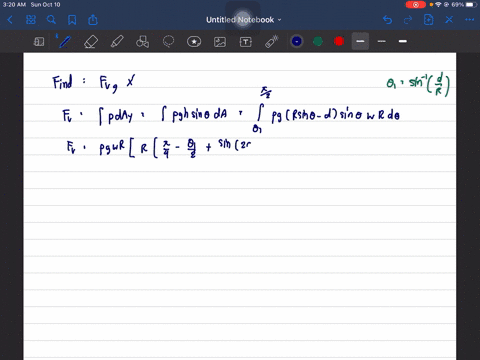
Task: Select the Shapes tool
Action: point(142,42)
